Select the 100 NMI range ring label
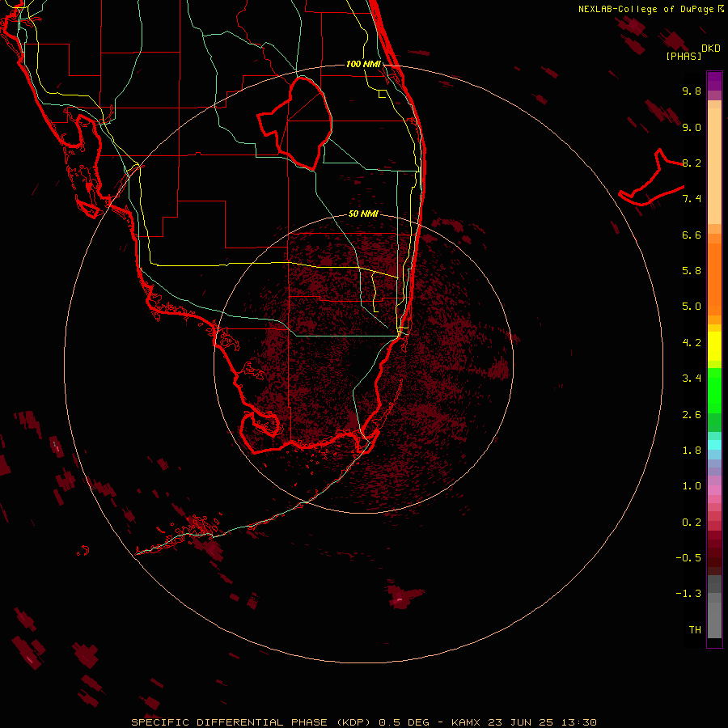The height and width of the screenshot is (728, 728). click(363, 64)
